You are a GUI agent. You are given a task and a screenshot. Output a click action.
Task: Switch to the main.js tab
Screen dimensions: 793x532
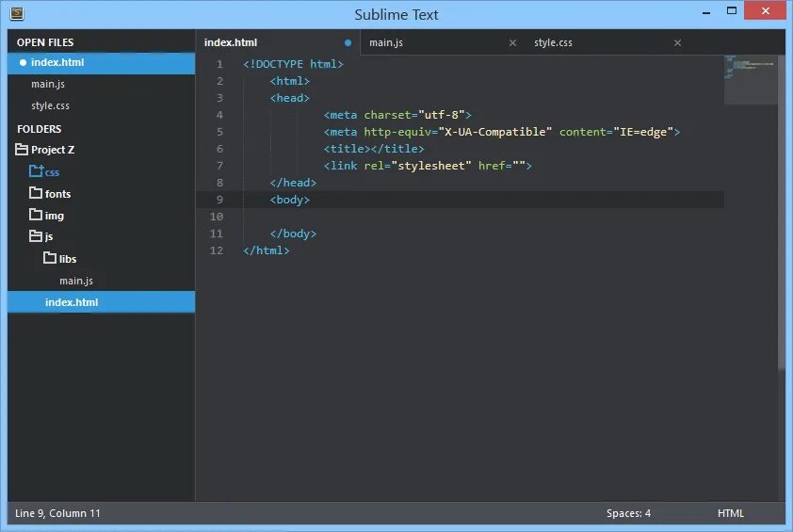443,42
